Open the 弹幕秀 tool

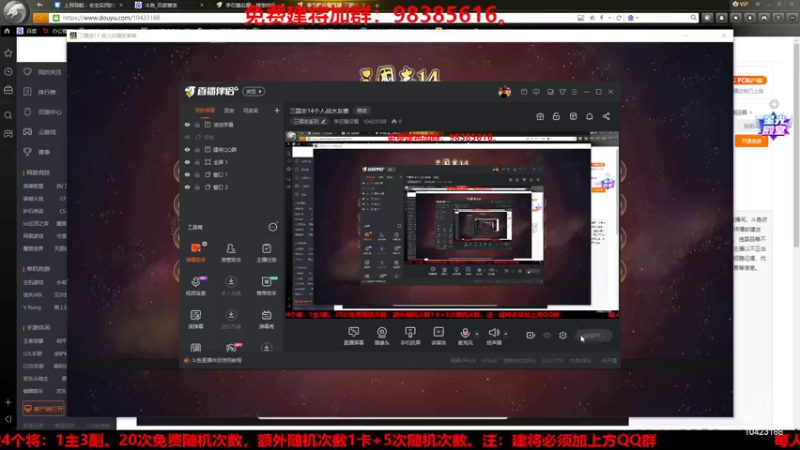pos(266,319)
